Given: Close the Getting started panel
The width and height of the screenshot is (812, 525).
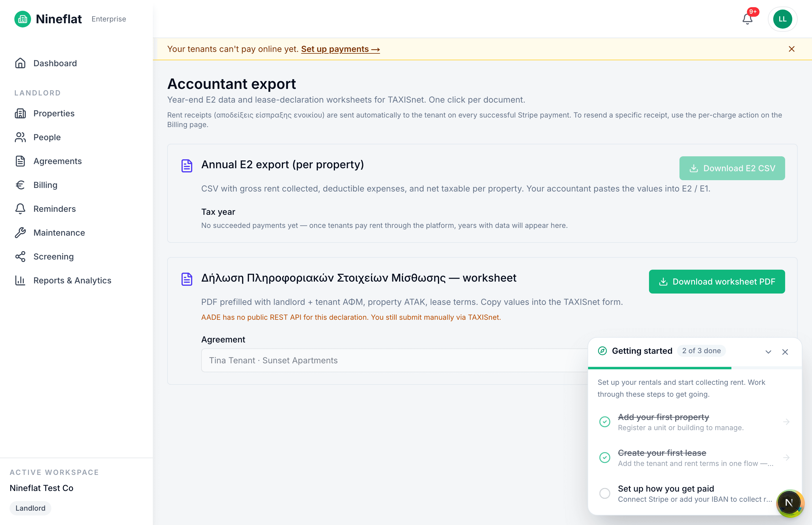Looking at the screenshot, I should [x=785, y=352].
